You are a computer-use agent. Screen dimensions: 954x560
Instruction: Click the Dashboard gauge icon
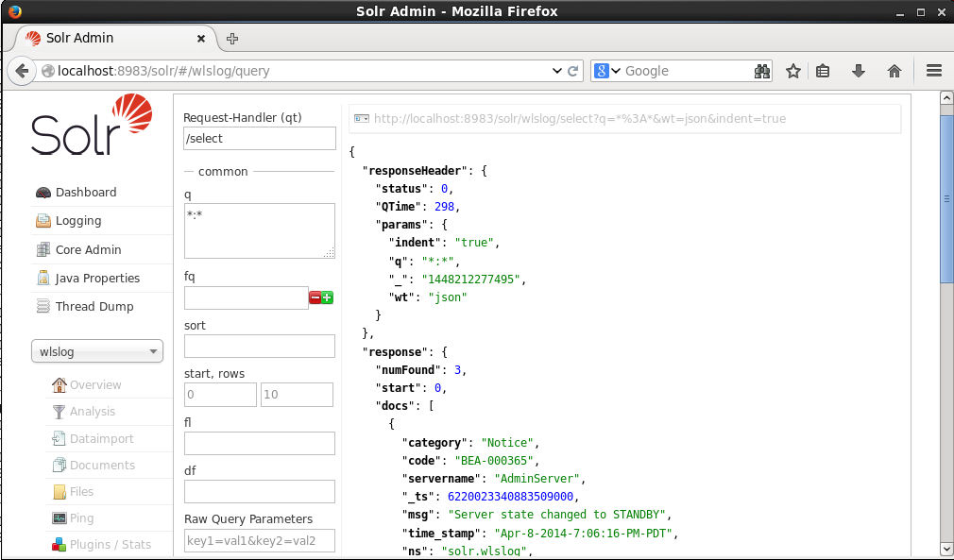(43, 192)
